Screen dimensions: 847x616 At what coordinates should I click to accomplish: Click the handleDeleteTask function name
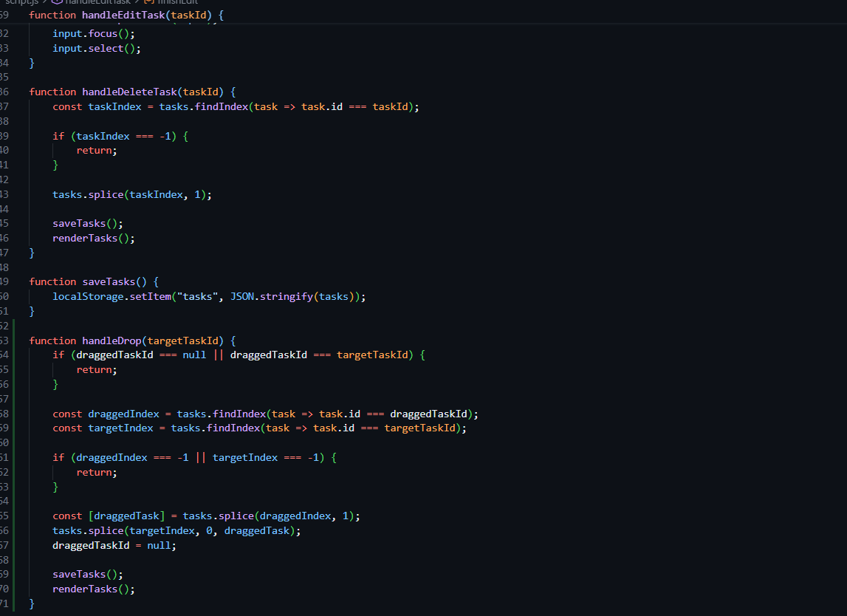tap(129, 92)
